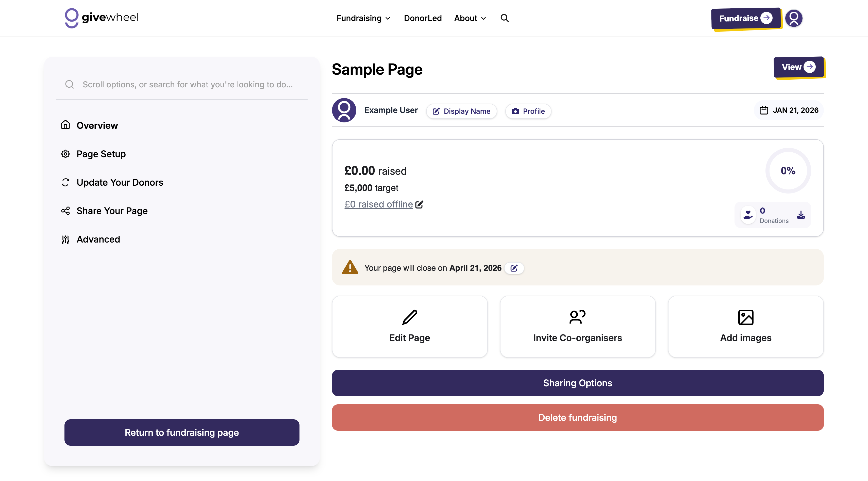
Task: Click the 0% progress circle
Action: [788, 171]
